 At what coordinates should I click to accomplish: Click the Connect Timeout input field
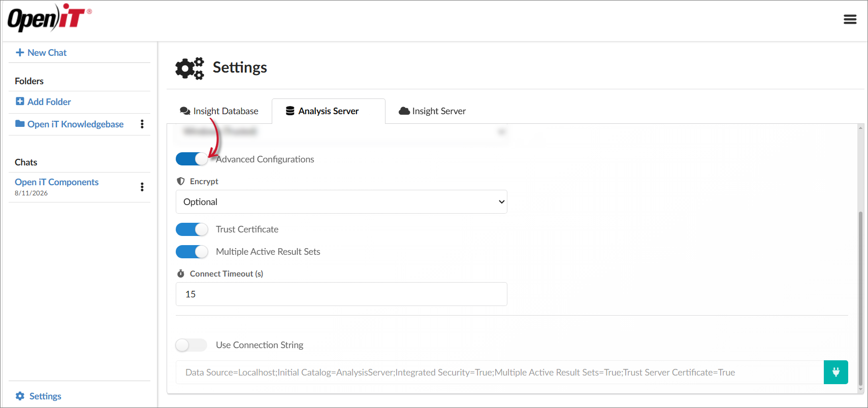click(x=341, y=294)
